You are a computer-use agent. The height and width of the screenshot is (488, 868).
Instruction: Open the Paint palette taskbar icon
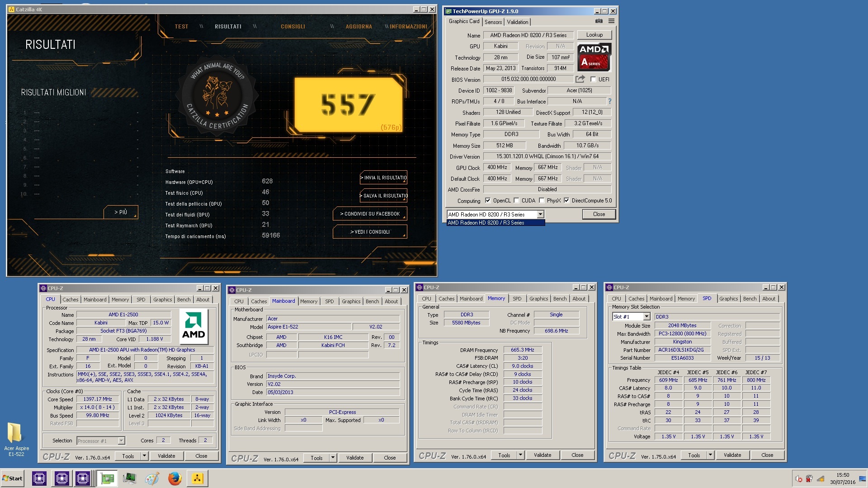click(x=152, y=478)
